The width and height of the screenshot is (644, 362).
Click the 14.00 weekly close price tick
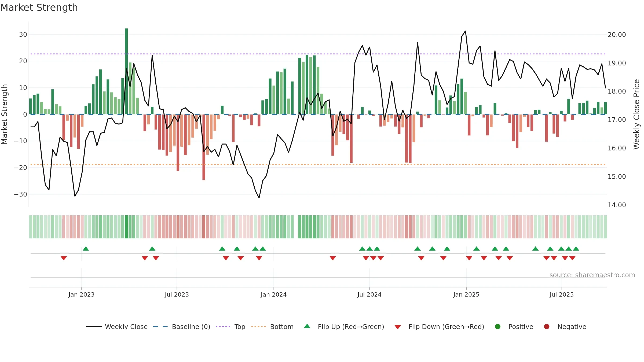coord(617,205)
